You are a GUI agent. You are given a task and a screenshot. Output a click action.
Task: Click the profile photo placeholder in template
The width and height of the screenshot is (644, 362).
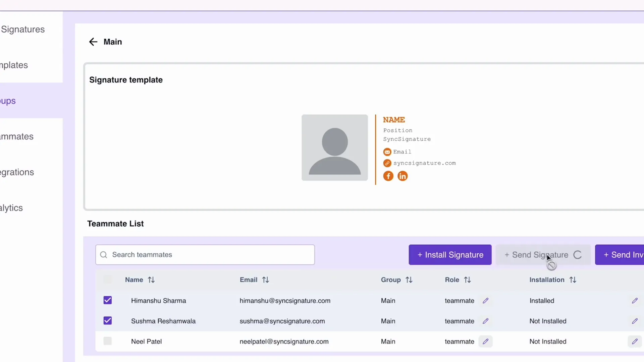tap(335, 147)
